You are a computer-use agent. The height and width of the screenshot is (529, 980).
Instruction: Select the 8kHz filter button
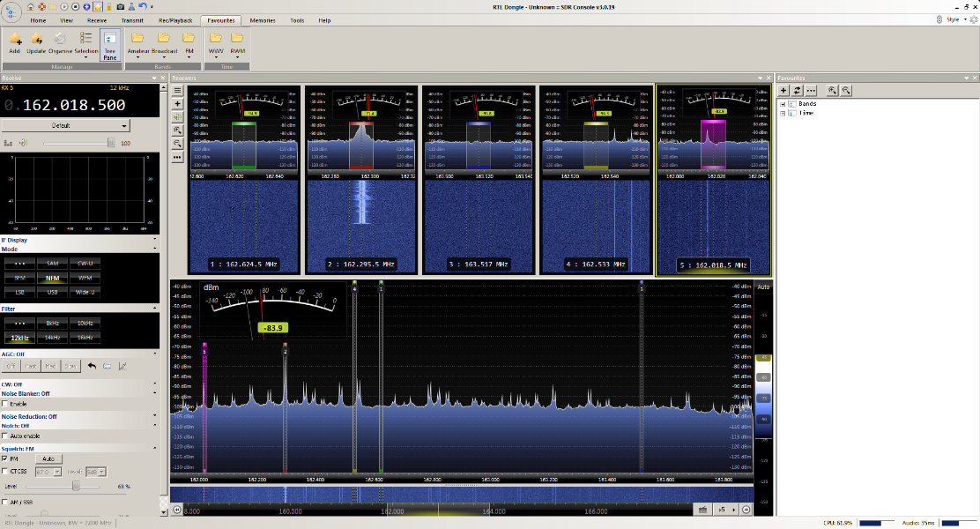53,324
